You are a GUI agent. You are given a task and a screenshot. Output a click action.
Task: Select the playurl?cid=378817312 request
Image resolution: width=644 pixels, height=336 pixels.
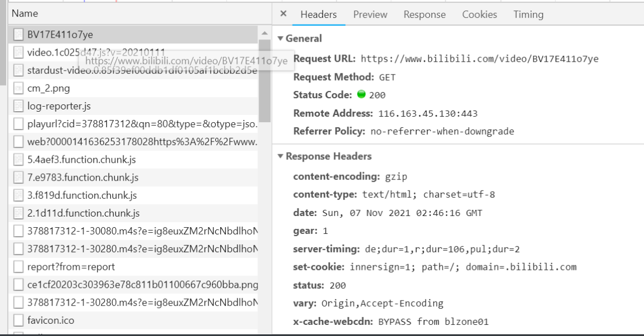coord(133,124)
